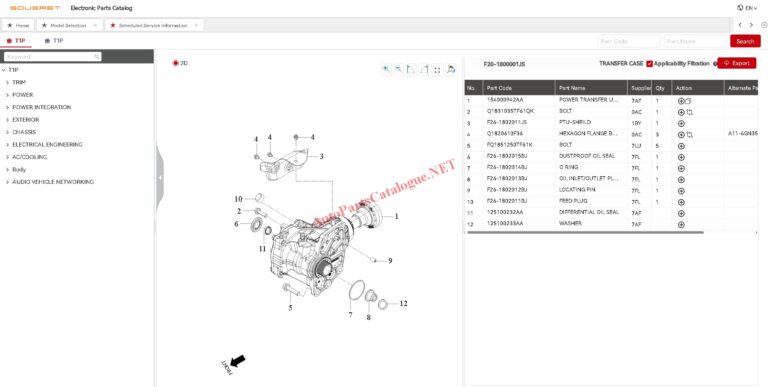Click the parts table horizontal scrollbar
This screenshot has width=768, height=387.
585,232
